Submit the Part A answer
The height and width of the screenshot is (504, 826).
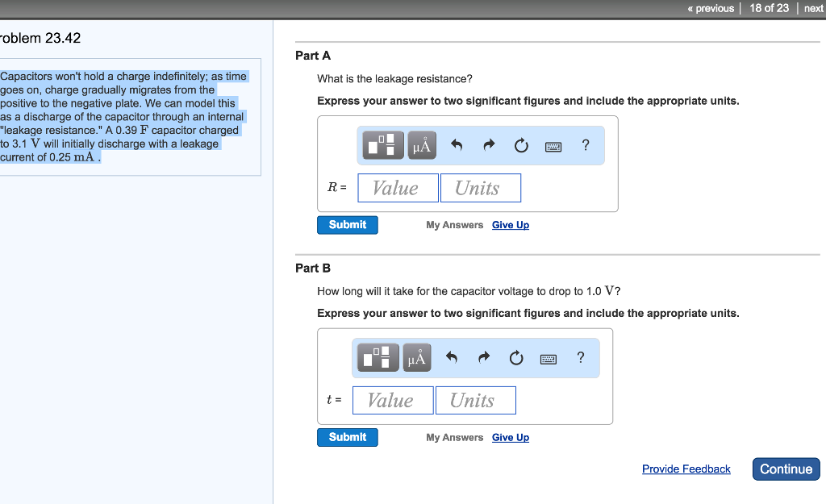click(x=348, y=225)
